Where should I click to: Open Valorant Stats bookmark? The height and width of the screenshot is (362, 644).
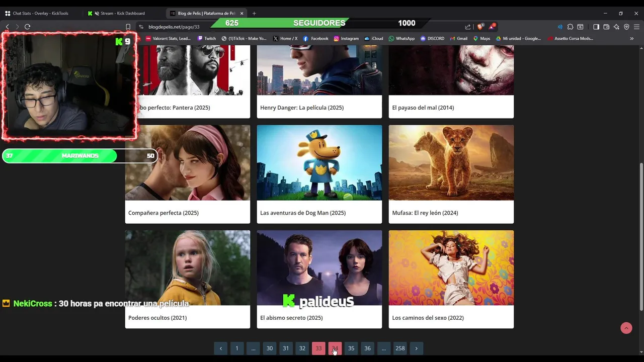[169, 38]
